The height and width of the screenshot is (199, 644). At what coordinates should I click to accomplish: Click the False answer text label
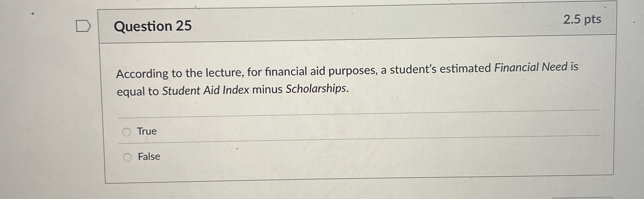(x=149, y=157)
